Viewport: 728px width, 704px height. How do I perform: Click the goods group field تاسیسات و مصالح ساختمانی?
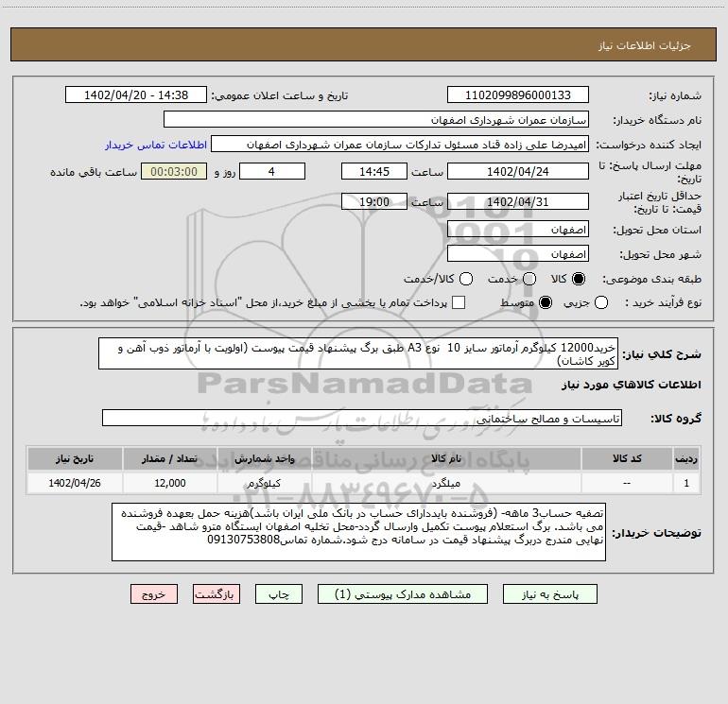coord(362,418)
